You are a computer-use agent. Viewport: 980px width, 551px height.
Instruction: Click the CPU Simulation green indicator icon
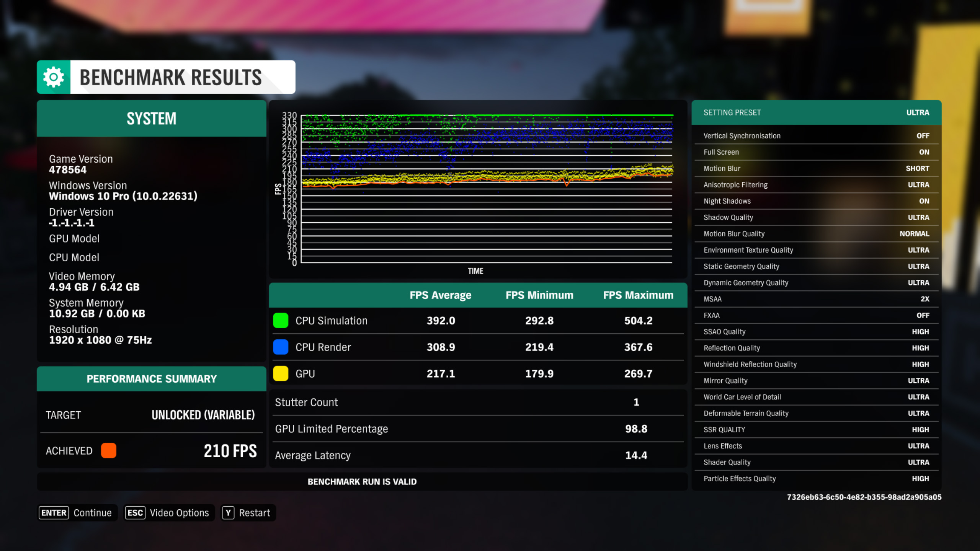click(281, 320)
